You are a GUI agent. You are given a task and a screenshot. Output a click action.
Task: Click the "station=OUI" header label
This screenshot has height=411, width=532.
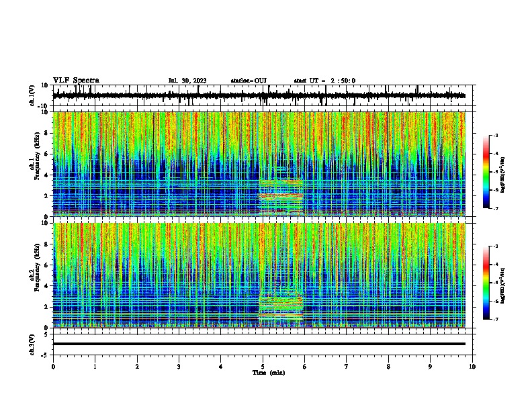point(249,81)
